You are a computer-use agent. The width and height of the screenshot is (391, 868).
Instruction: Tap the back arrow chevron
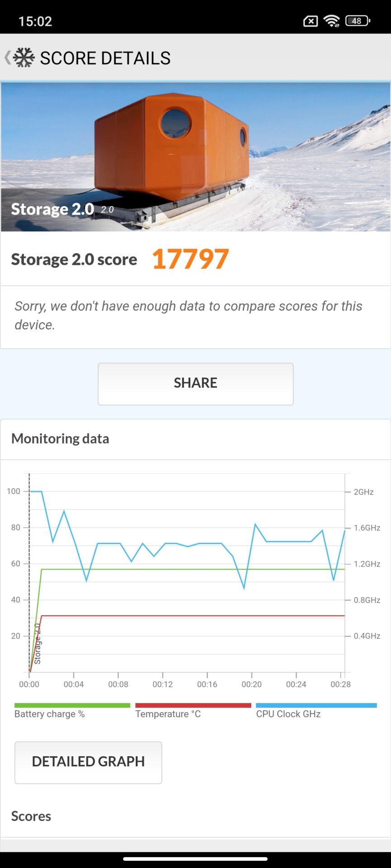click(x=7, y=58)
